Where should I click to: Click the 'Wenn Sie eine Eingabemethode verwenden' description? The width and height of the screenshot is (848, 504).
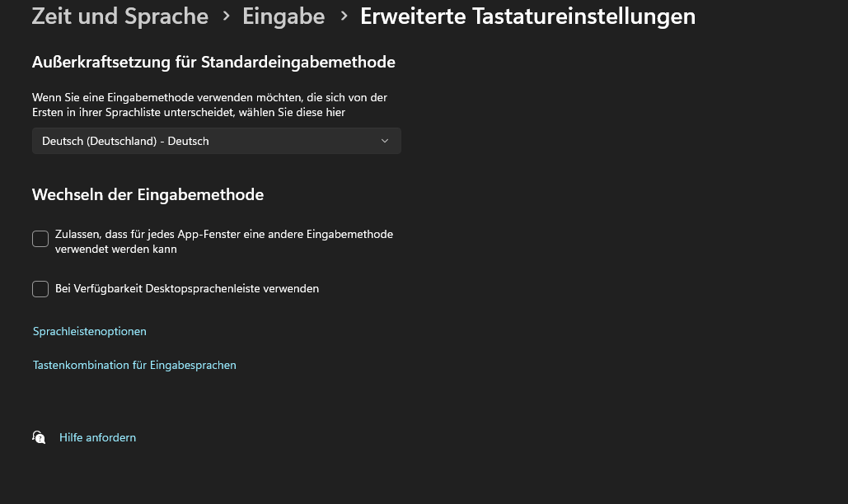[210, 105]
